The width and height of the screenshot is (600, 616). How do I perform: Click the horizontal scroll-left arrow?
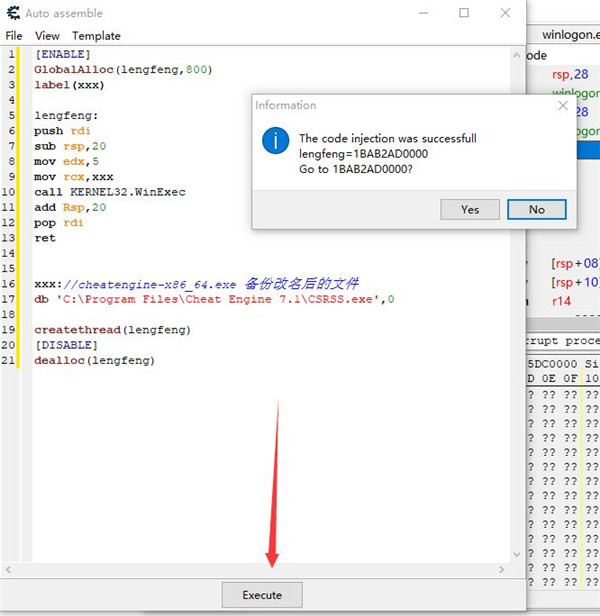[8, 569]
